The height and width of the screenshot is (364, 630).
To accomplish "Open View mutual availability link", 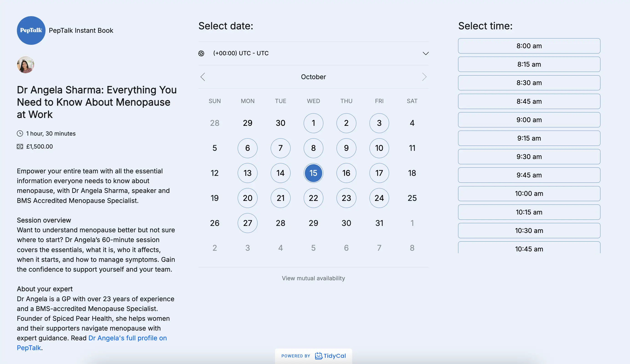I will pyautogui.click(x=313, y=278).
